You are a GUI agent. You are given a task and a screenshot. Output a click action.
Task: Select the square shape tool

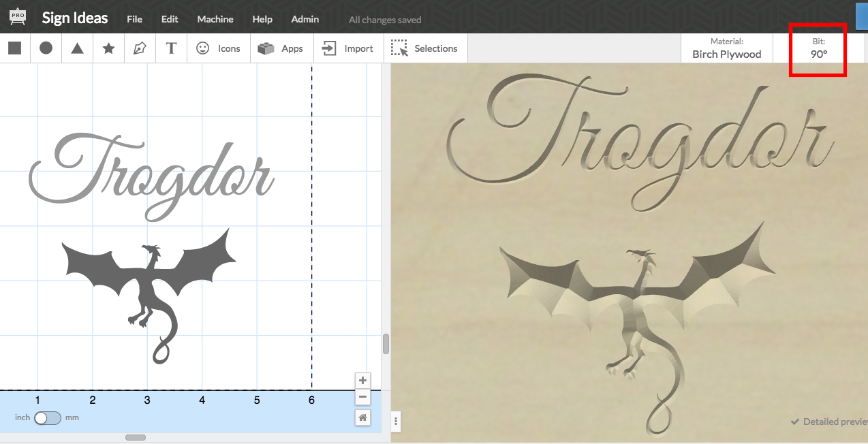15,48
